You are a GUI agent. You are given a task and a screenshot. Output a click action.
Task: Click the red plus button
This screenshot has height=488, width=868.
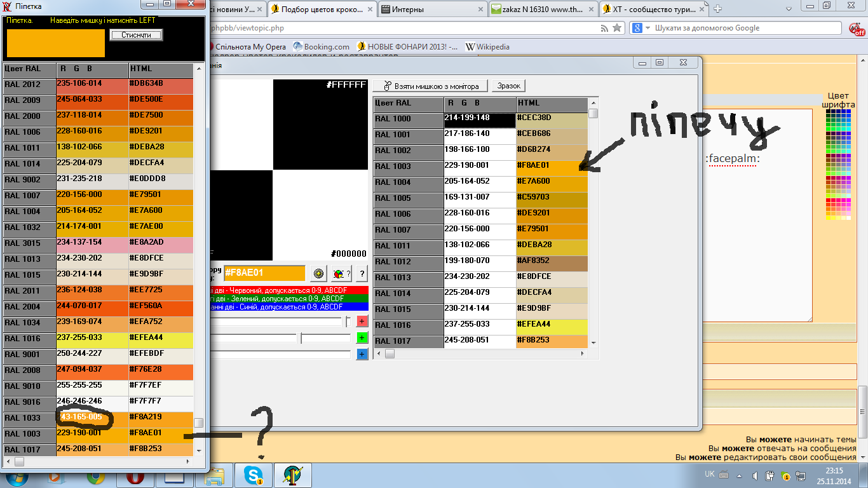362,322
